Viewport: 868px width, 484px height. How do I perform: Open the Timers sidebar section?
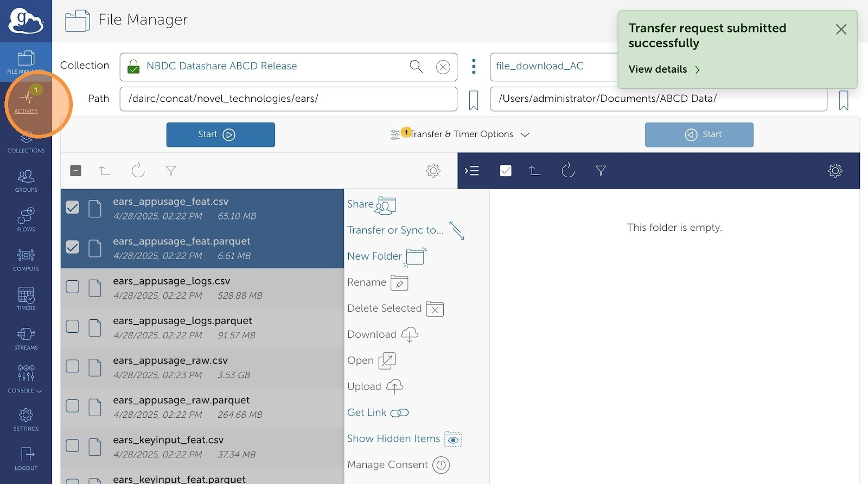click(26, 299)
